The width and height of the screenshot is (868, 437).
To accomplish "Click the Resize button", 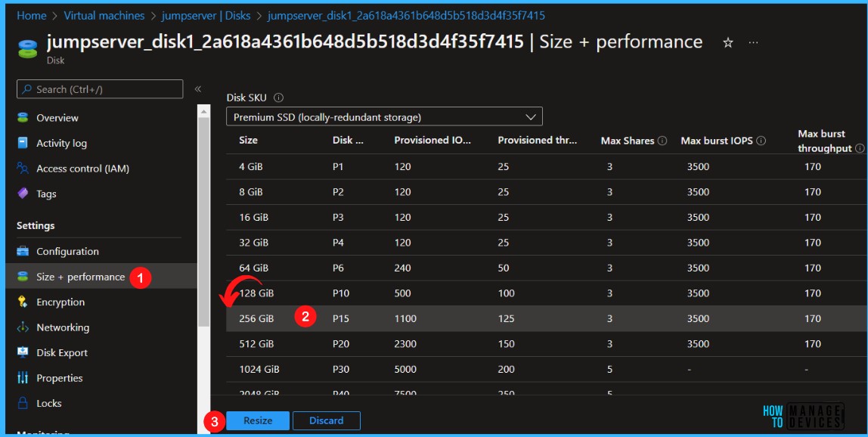I will coord(257,421).
